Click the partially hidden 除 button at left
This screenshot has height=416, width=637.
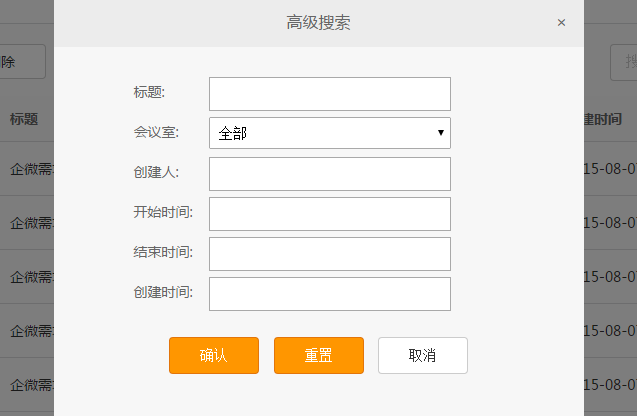coord(23,62)
